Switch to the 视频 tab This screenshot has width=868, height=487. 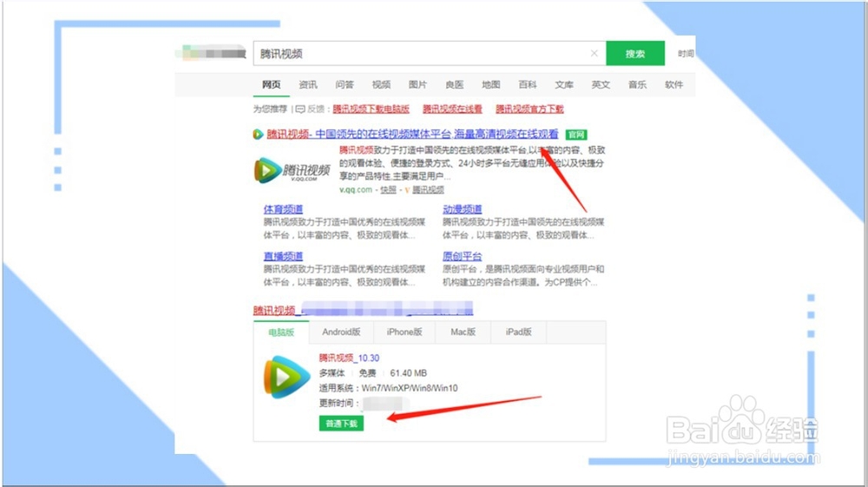pos(381,85)
